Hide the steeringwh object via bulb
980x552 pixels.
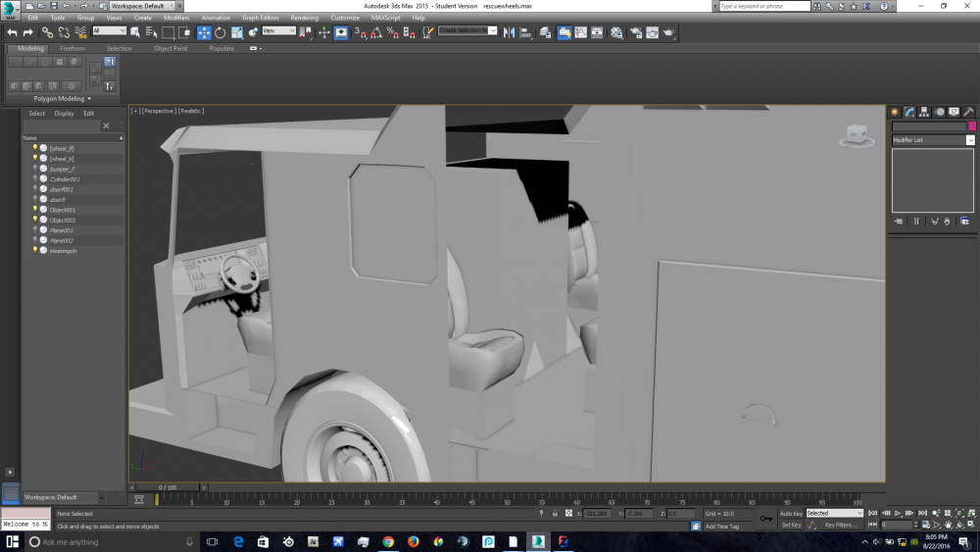[x=35, y=250]
